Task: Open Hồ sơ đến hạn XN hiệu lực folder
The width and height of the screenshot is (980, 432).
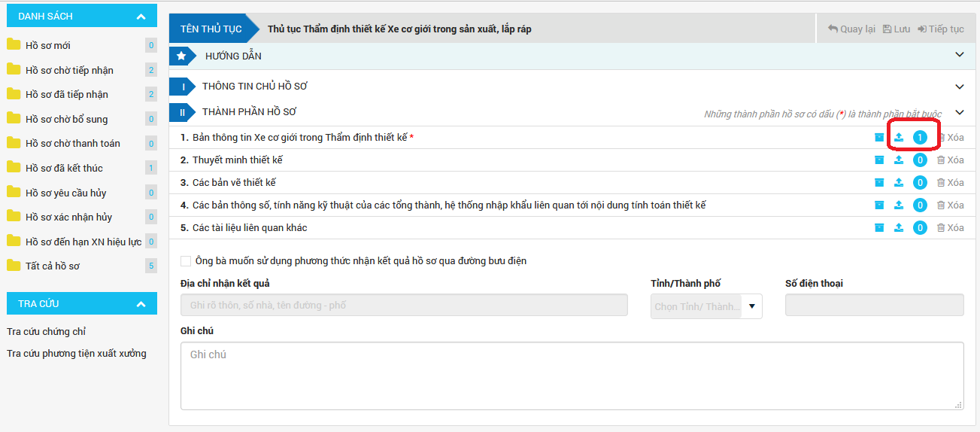Action: point(83,242)
